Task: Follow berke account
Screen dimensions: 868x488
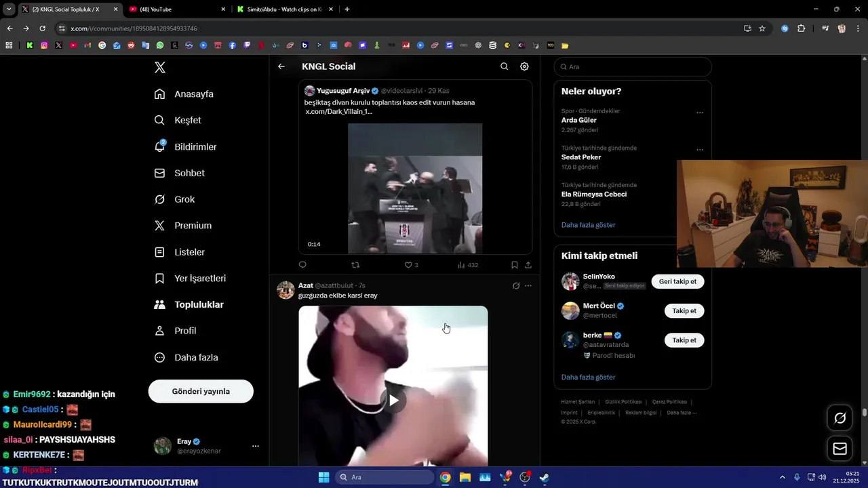Action: tap(684, 340)
